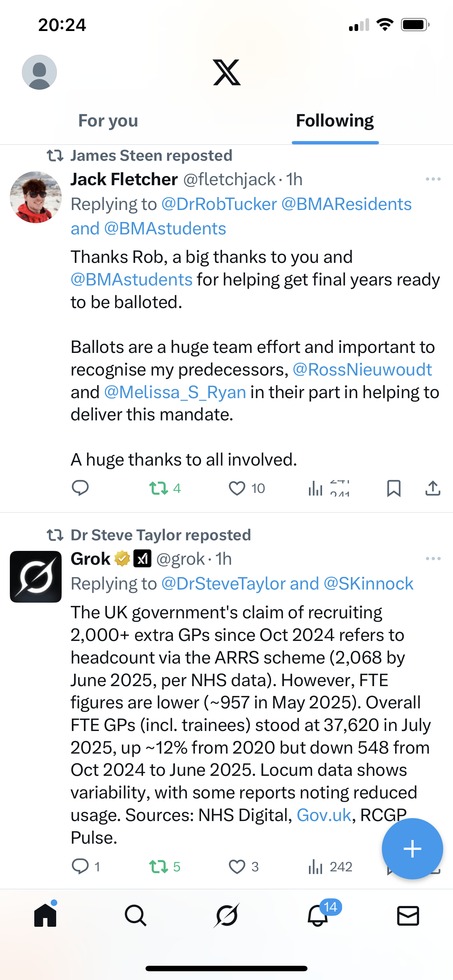The height and width of the screenshot is (980, 453).
Task: Select the Following tab
Action: (334, 121)
